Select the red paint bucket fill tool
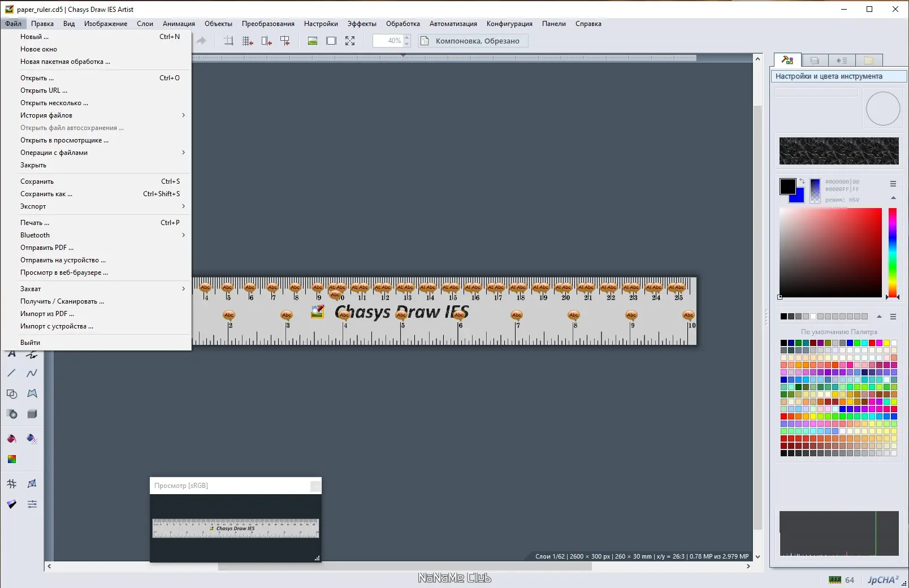909x588 pixels. pos(12,439)
